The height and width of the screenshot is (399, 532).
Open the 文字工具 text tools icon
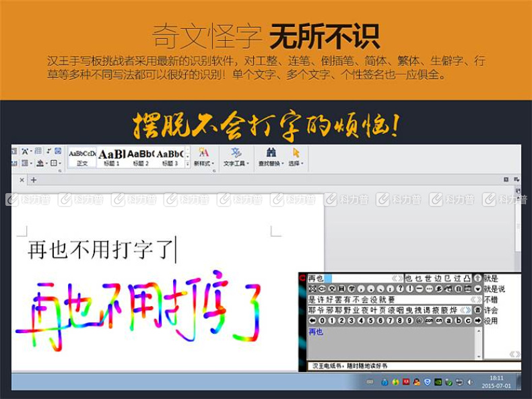point(236,152)
